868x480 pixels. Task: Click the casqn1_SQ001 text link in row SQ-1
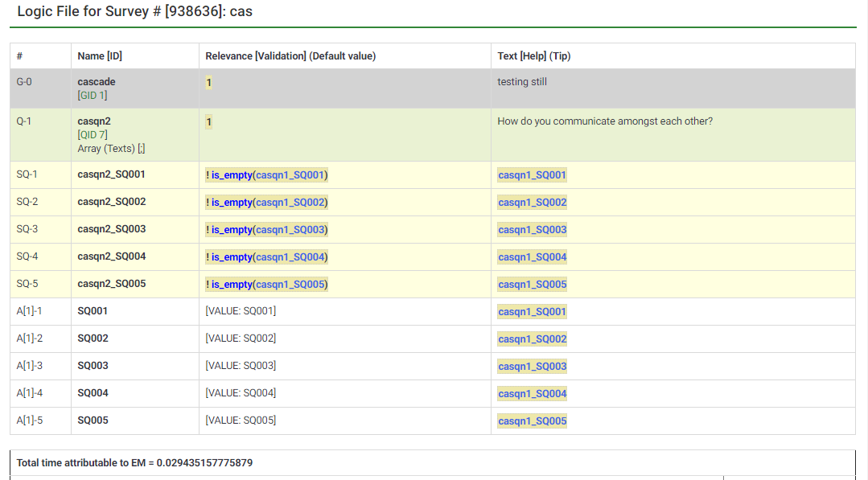(532, 175)
